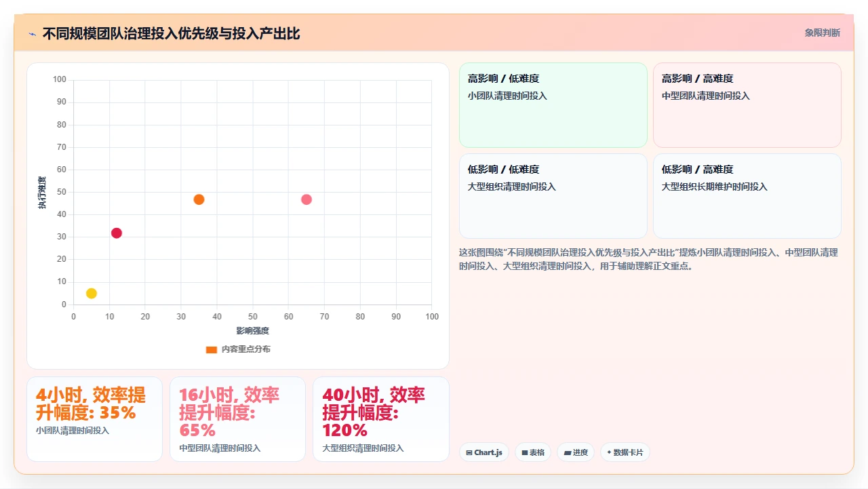Click the lightning icon beside the title
Image resolution: width=868 pixels, height=489 pixels.
[x=32, y=33]
